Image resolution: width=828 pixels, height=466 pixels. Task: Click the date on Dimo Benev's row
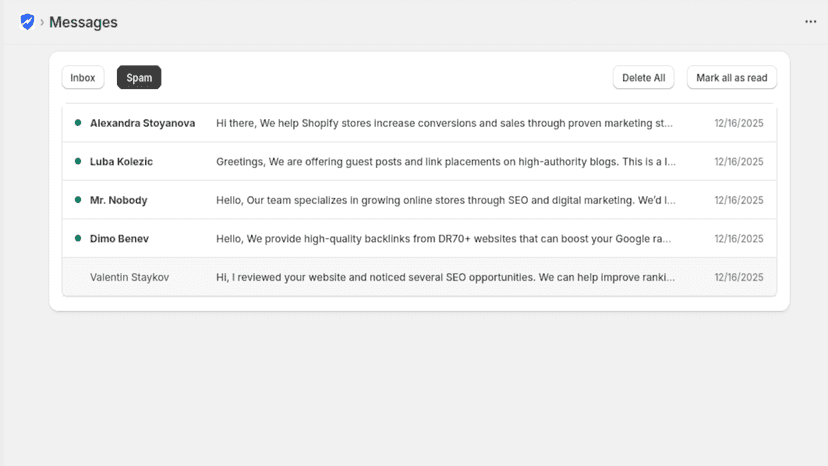[x=739, y=239]
